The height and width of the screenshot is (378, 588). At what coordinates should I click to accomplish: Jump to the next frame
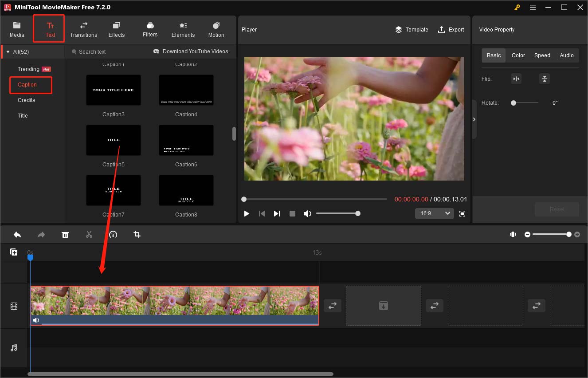click(277, 213)
